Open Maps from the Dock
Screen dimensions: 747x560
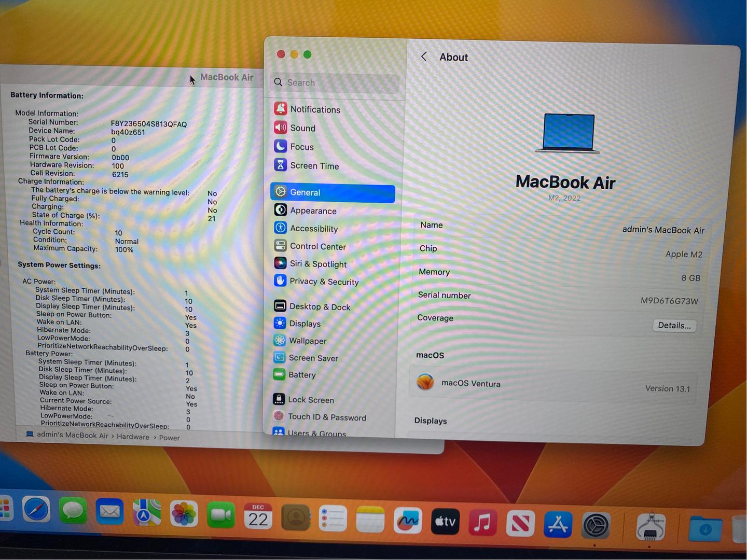(147, 513)
